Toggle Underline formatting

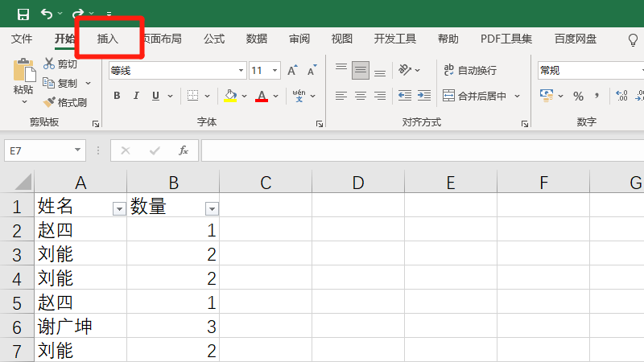[x=155, y=96]
